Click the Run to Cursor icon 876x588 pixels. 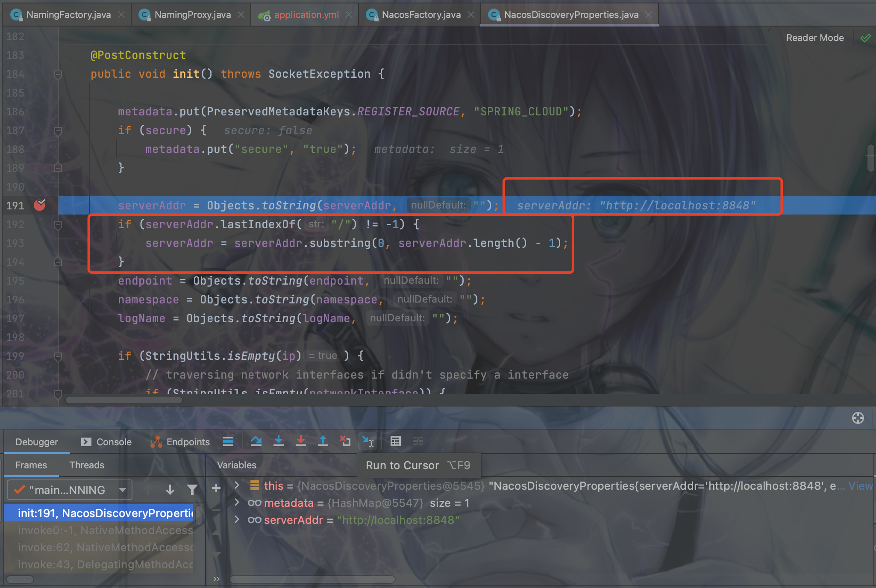(367, 441)
